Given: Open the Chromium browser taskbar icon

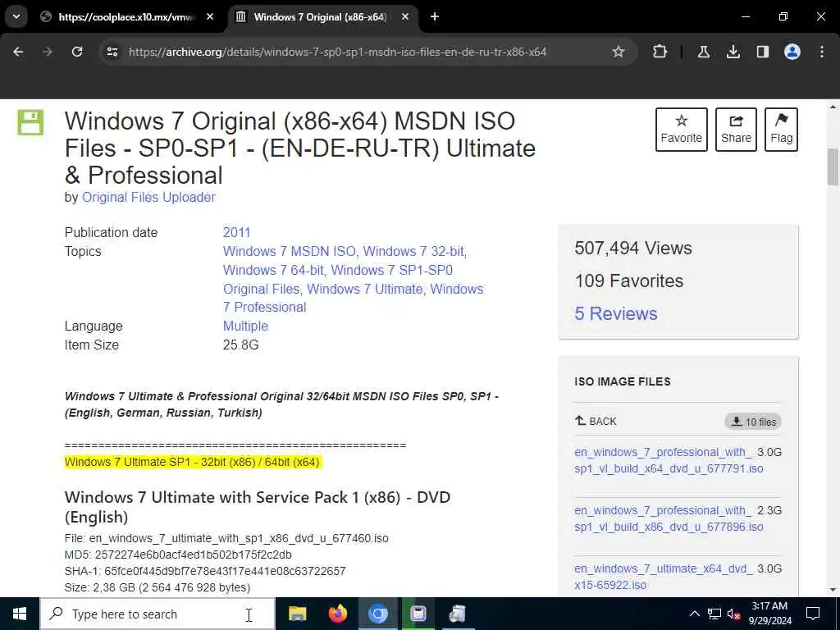Looking at the screenshot, I should click(x=377, y=614).
